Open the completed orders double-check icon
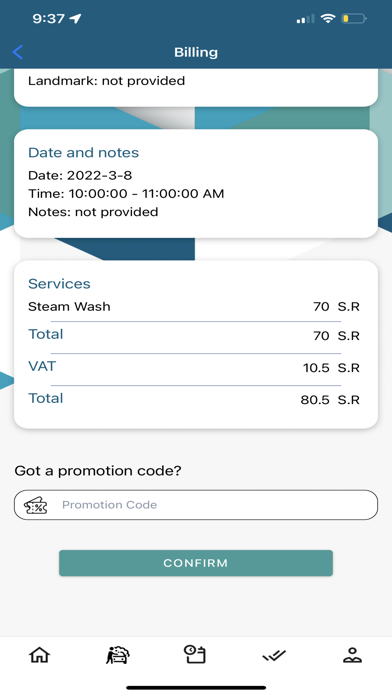Image resolution: width=392 pixels, height=696 pixels. [274, 655]
